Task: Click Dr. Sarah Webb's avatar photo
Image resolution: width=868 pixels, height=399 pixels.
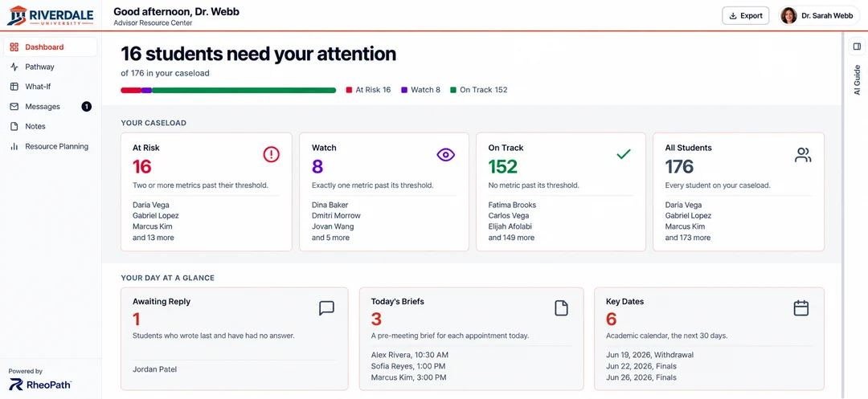Action: point(789,15)
